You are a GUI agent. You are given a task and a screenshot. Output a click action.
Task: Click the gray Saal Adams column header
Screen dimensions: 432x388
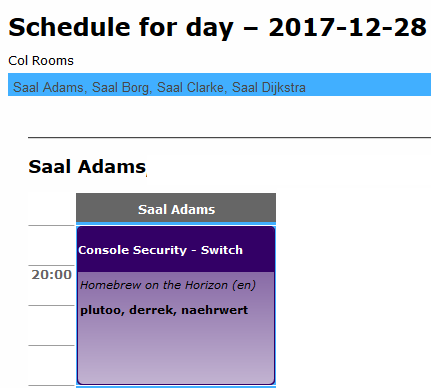pyautogui.click(x=176, y=208)
